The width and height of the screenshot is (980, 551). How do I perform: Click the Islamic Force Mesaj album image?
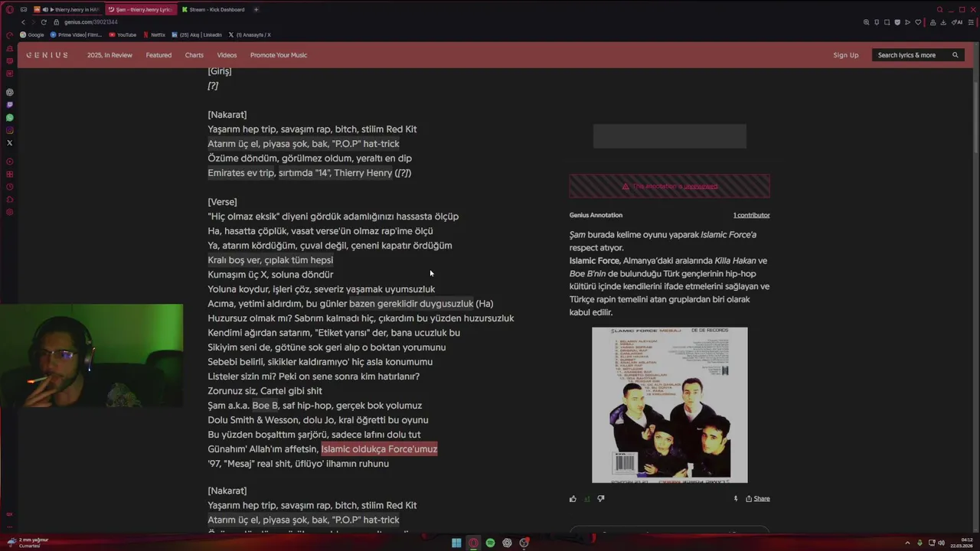670,405
